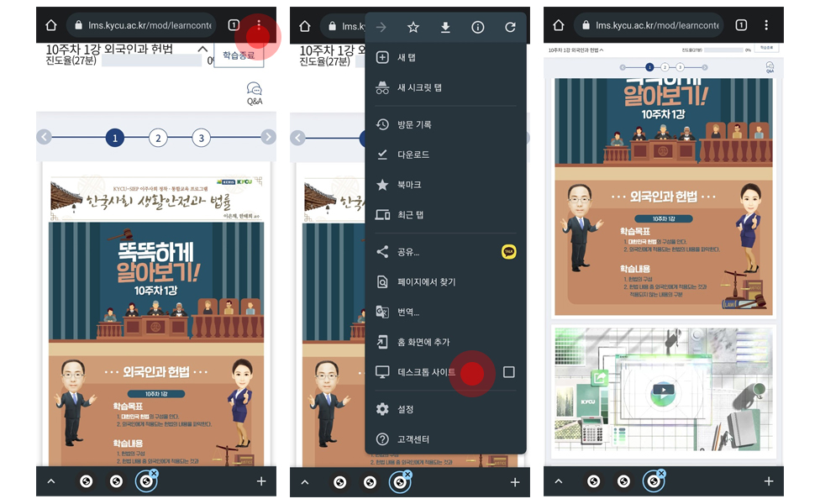
Task: Open 고객센터 help
Action: (x=445, y=439)
